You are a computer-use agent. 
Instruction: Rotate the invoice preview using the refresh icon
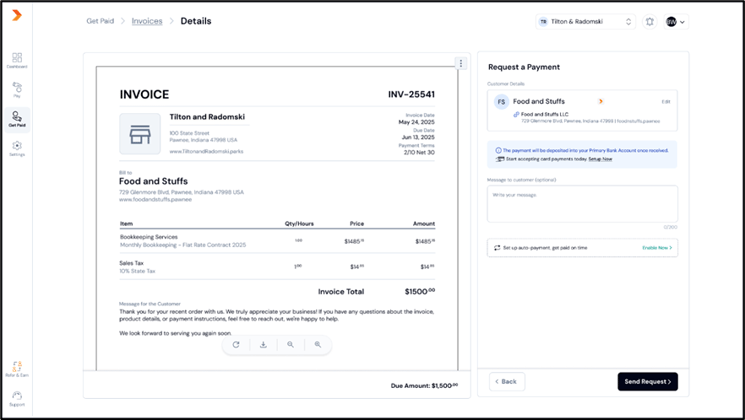click(x=236, y=345)
